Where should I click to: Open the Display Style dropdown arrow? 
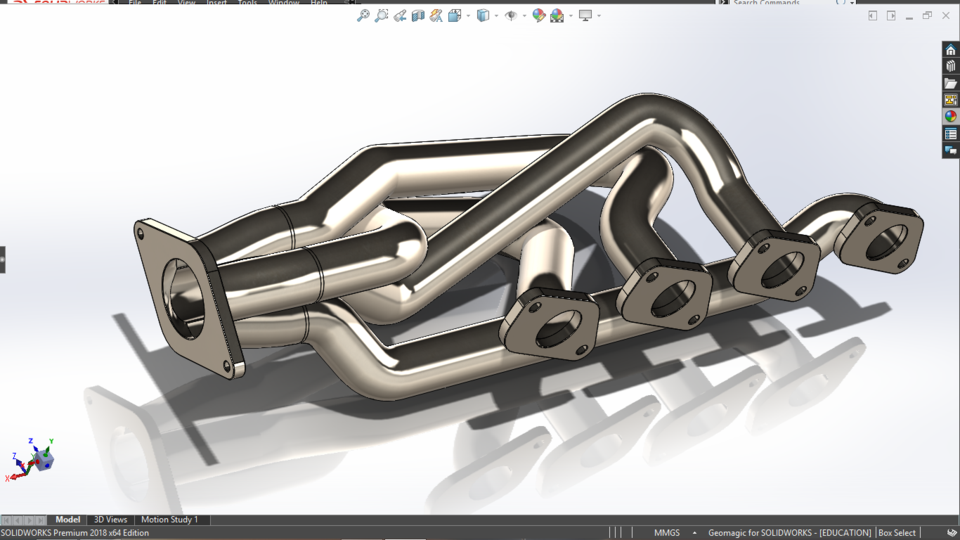[497, 16]
